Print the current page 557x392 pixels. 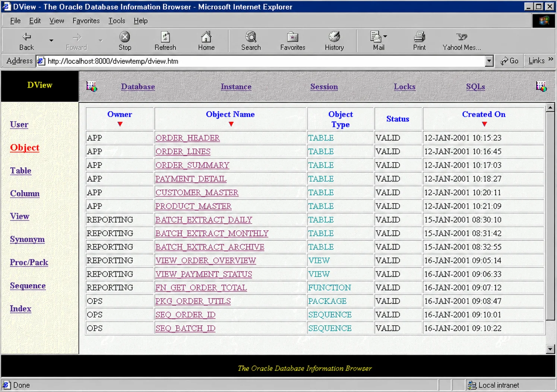coord(419,41)
